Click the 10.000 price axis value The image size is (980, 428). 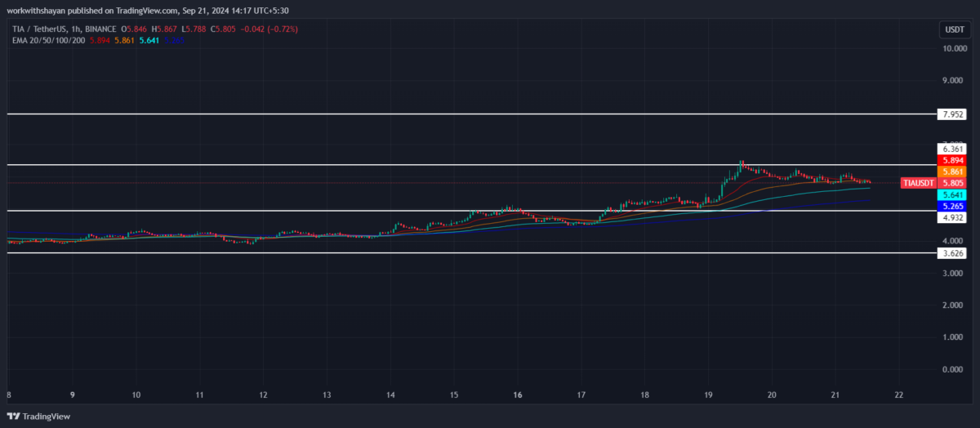tap(954, 48)
